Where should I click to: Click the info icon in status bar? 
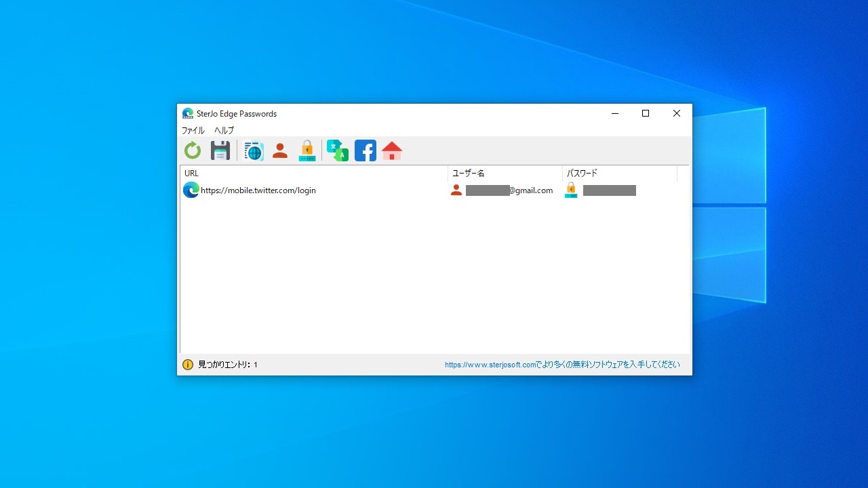pyautogui.click(x=188, y=365)
